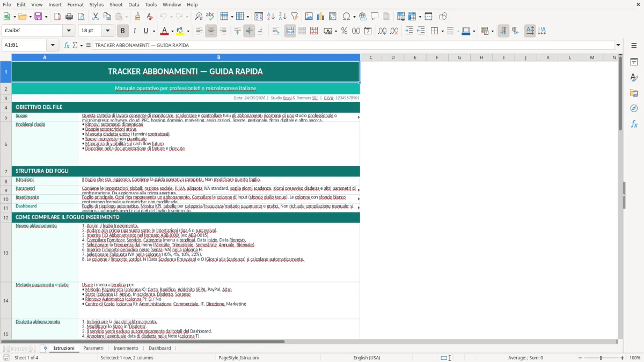Image resolution: width=644 pixels, height=362 pixels.
Task: Open Borders dropdown arrow
Action: (443, 31)
